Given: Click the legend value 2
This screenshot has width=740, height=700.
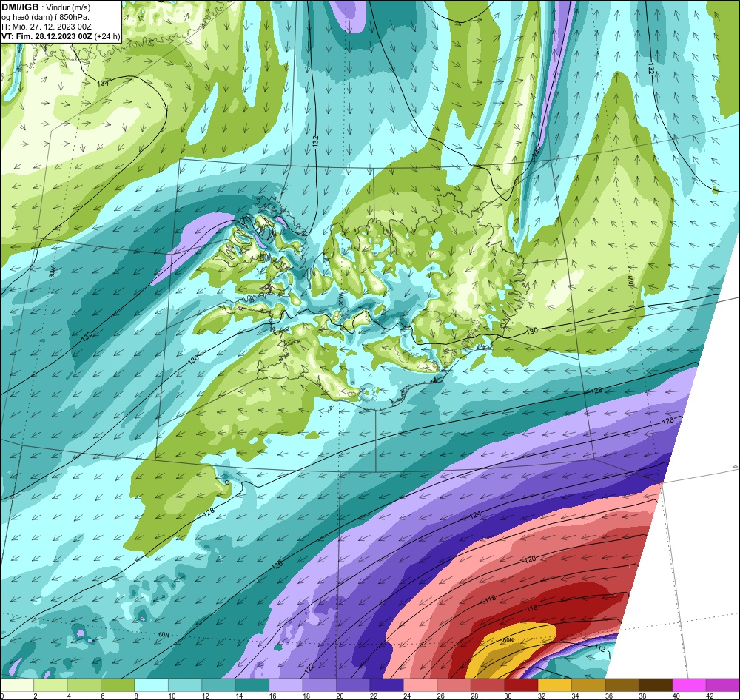Looking at the screenshot, I should (35, 696).
